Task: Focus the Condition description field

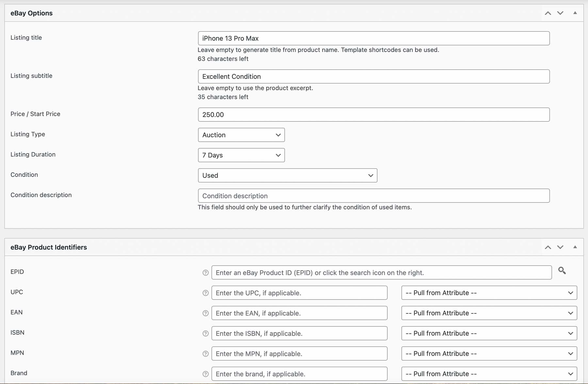Action: pos(373,196)
